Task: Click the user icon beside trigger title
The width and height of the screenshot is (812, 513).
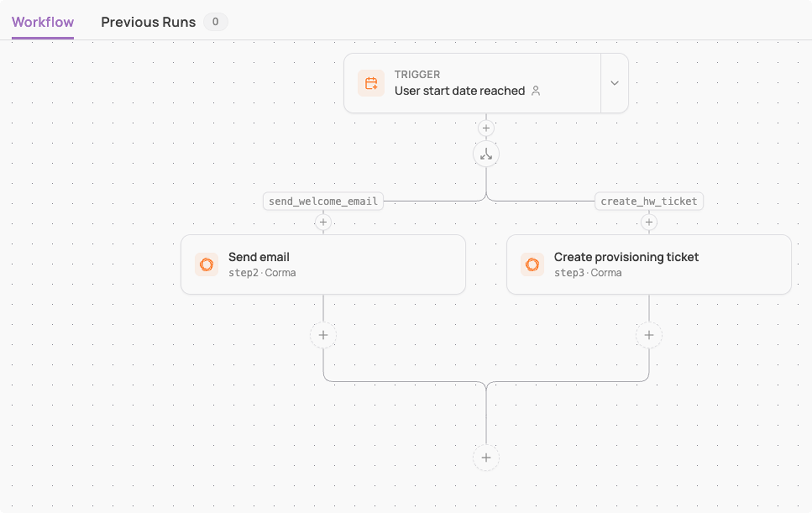Action: pyautogui.click(x=535, y=91)
